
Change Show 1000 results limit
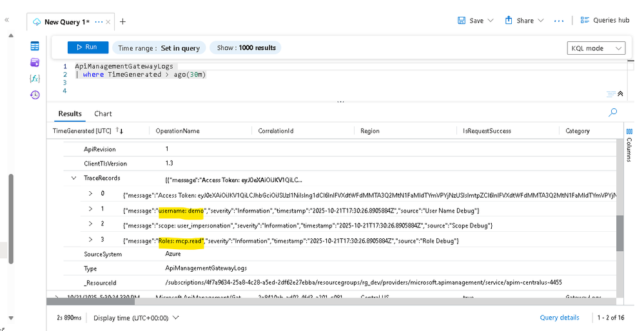pos(246,48)
